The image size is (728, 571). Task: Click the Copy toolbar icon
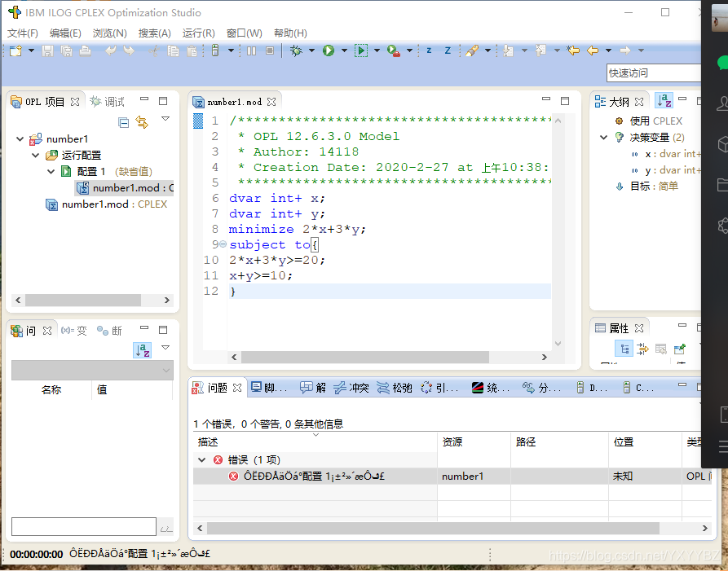[x=173, y=51]
